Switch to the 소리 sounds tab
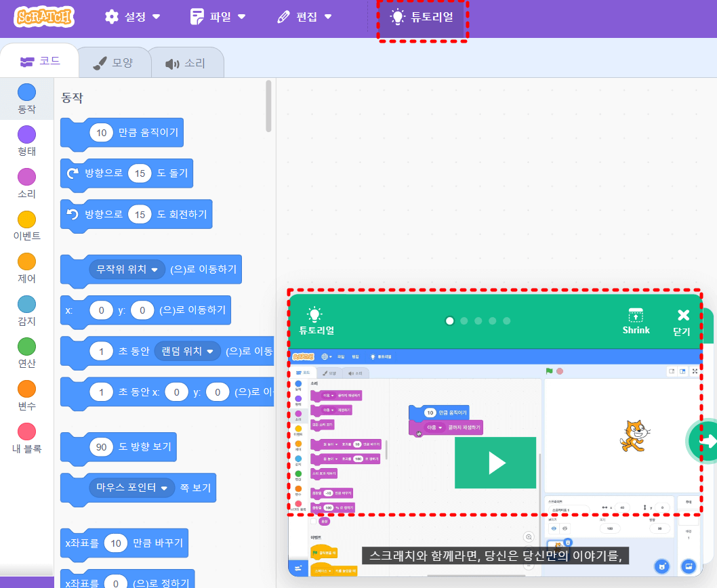Image resolution: width=717 pixels, height=588 pixels. tap(186, 63)
